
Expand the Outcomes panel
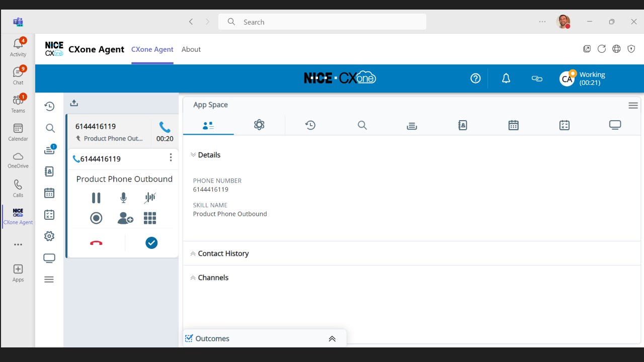[332, 339]
